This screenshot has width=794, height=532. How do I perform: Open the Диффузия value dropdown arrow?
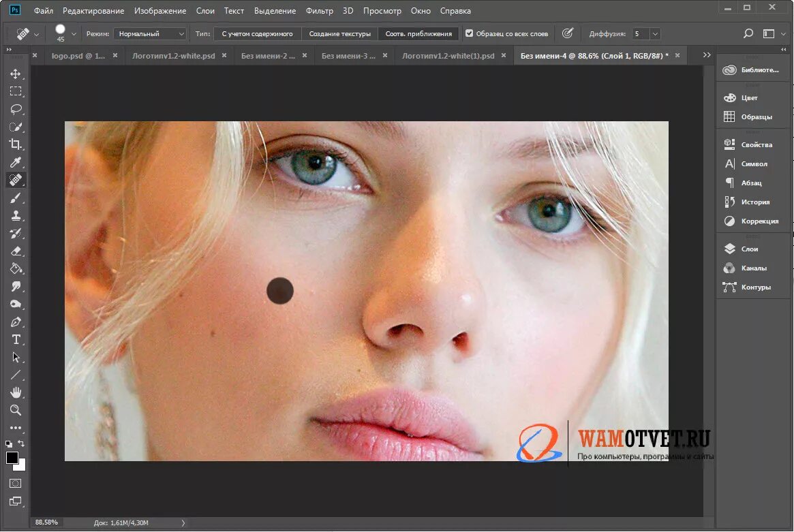coord(655,34)
